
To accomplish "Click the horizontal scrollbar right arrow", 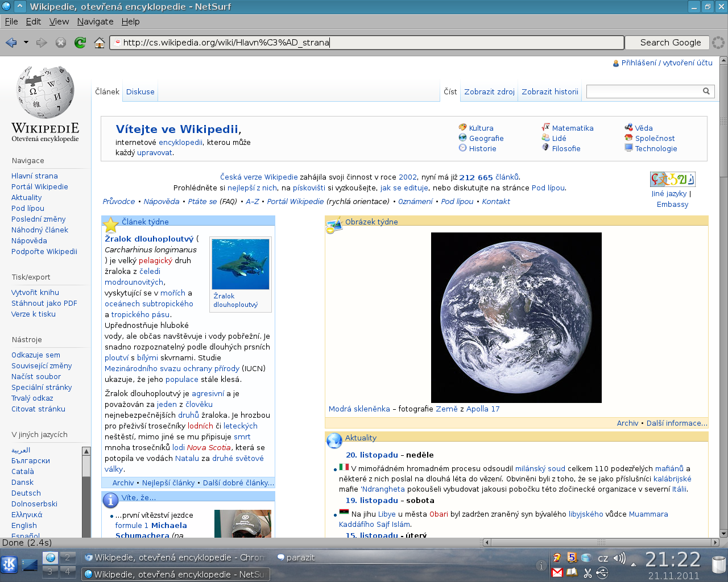I will pos(715,543).
